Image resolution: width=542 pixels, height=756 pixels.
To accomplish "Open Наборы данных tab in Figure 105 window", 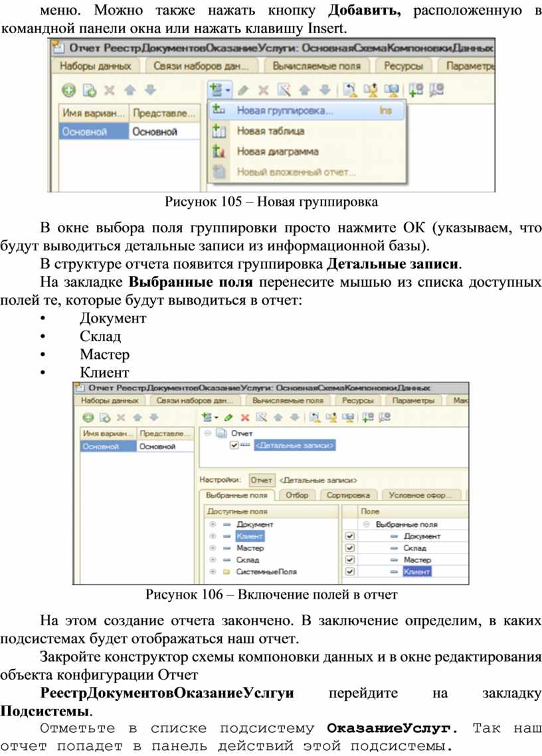I will pos(96,66).
